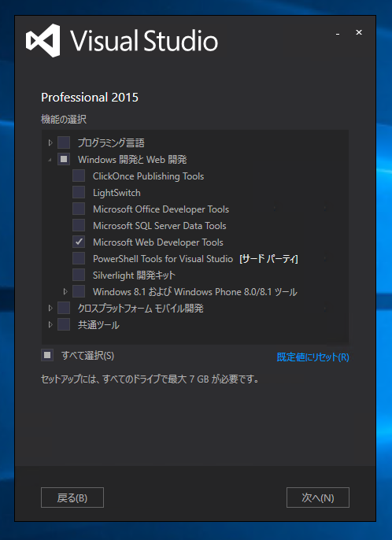Minimize the Visual Studio installer window
This screenshot has height=540, width=392.
pyautogui.click(x=338, y=33)
